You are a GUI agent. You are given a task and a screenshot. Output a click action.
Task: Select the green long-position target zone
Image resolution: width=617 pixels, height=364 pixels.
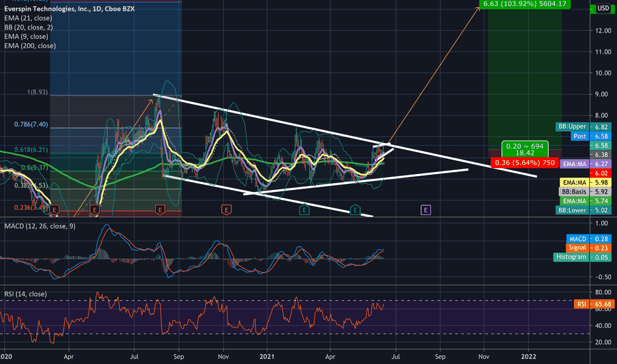pos(524,79)
